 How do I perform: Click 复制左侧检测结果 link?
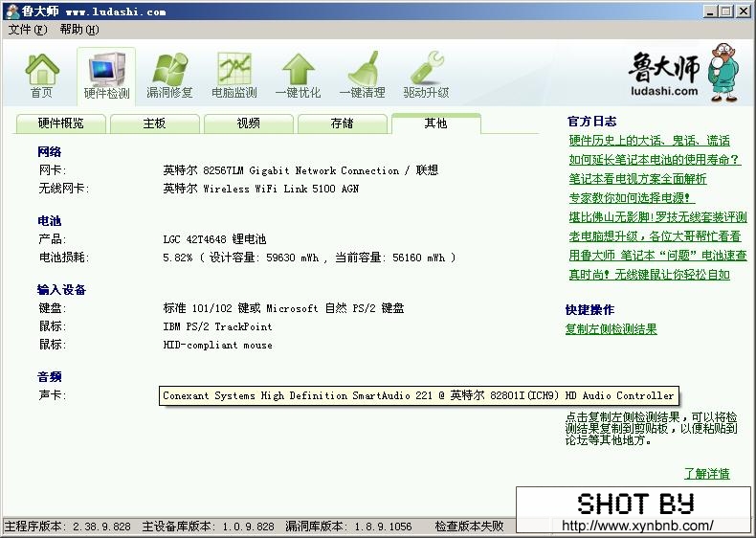pyautogui.click(x=611, y=329)
